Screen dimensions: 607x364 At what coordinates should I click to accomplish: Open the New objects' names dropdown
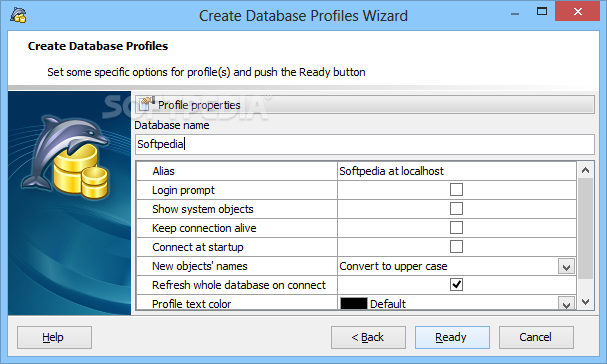566,266
